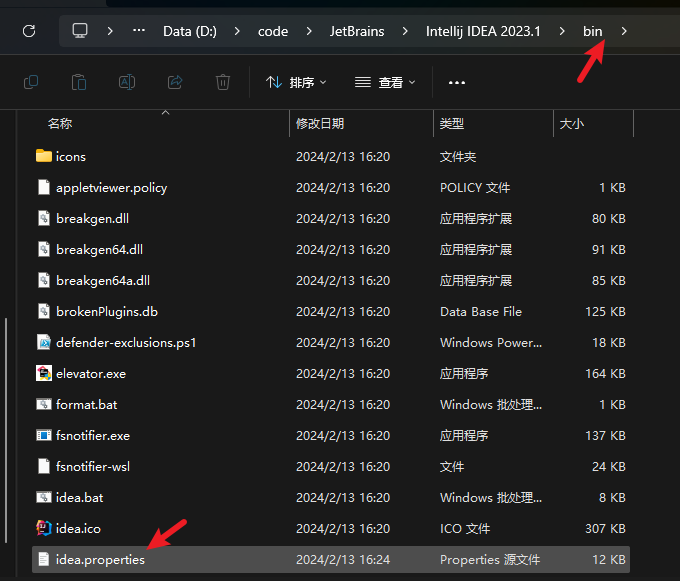Click the breakgen.dll file icon
This screenshot has height=581, width=680.
[44, 218]
